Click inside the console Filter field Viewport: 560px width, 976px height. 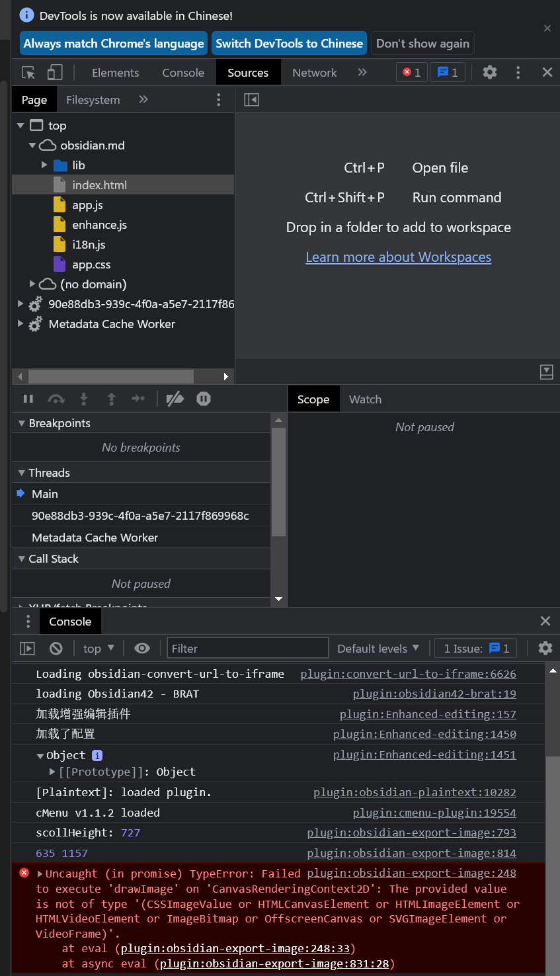pos(247,648)
